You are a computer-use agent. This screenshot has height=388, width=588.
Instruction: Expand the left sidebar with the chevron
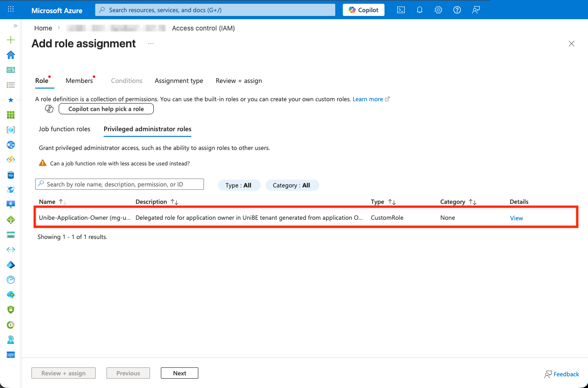(x=15, y=26)
